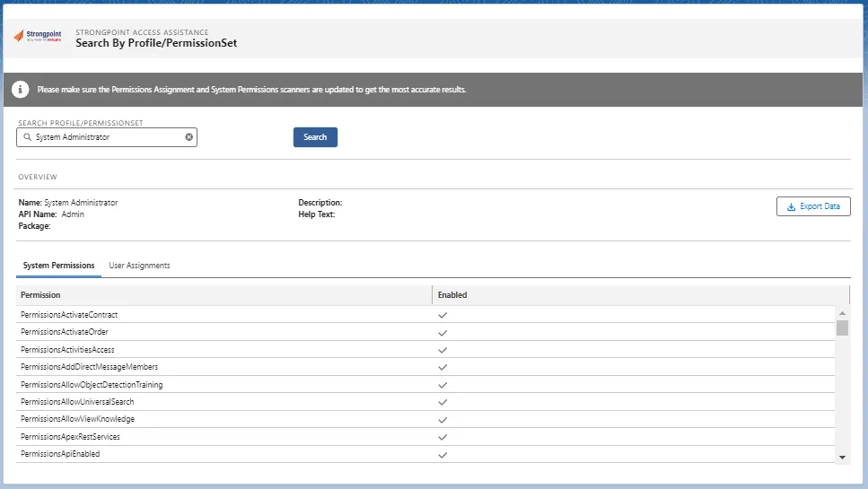Select the PermissionsAllowViewKnowledge row text

77,419
